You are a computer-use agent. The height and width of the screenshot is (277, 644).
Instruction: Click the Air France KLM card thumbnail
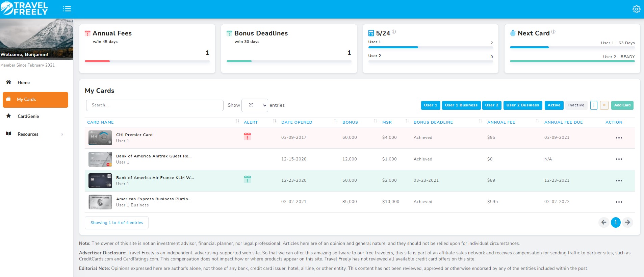100,181
